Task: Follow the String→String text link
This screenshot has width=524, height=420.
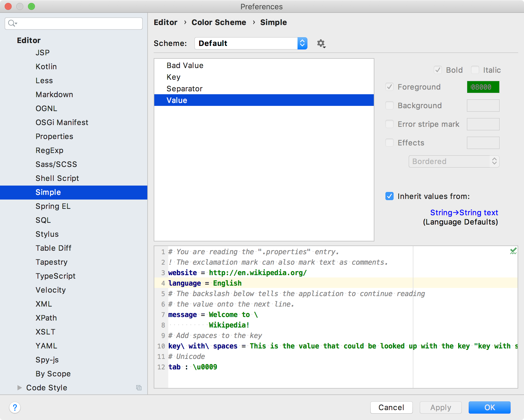Action: pos(464,213)
